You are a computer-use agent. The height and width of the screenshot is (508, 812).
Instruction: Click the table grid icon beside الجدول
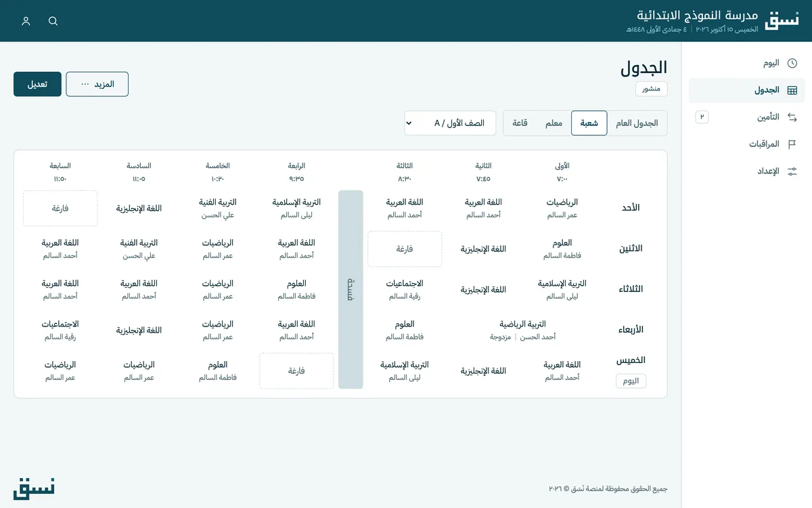792,90
